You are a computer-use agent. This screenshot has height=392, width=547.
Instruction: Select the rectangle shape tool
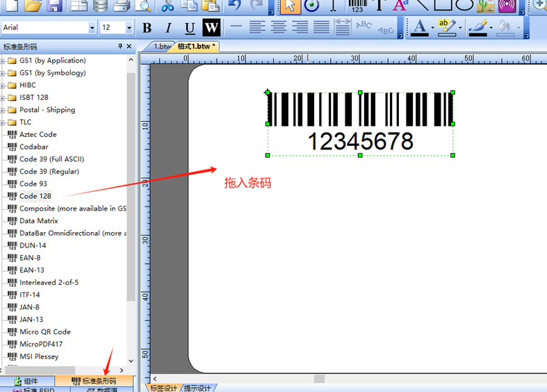click(443, 5)
